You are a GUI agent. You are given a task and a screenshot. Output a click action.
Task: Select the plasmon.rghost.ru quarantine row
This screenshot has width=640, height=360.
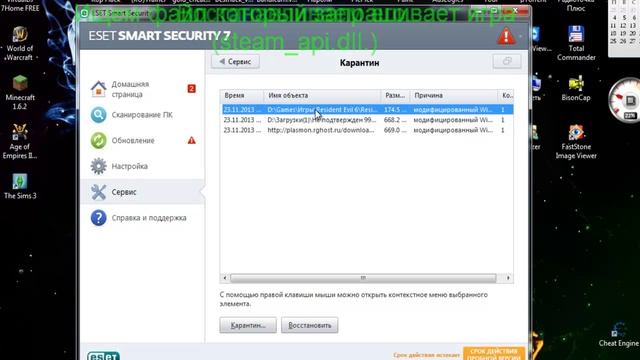[367, 130]
